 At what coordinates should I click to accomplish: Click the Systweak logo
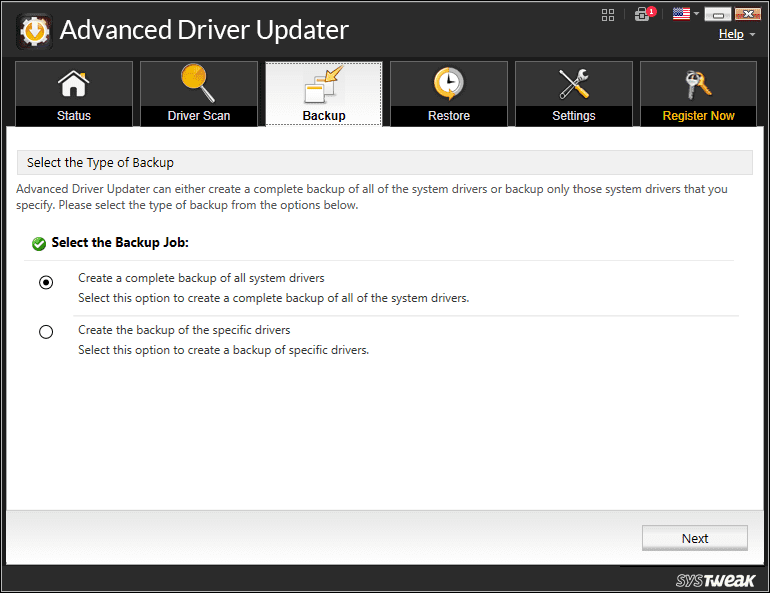715,581
